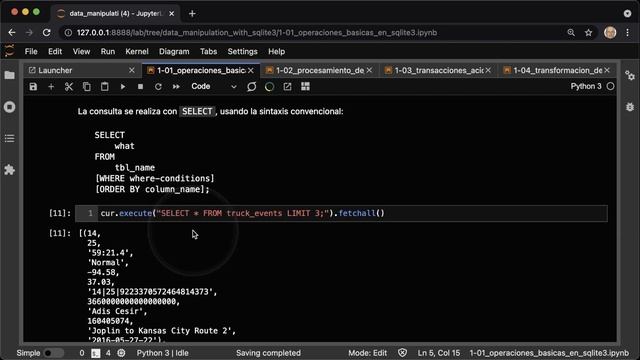Close the 1-01_operaciones_basicas tab

click(251, 71)
